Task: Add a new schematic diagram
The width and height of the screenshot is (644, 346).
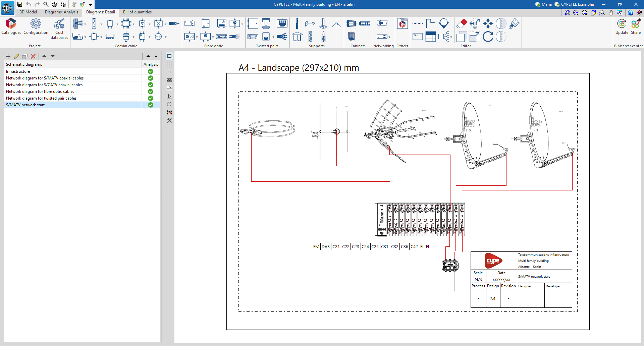Action: (x=8, y=56)
